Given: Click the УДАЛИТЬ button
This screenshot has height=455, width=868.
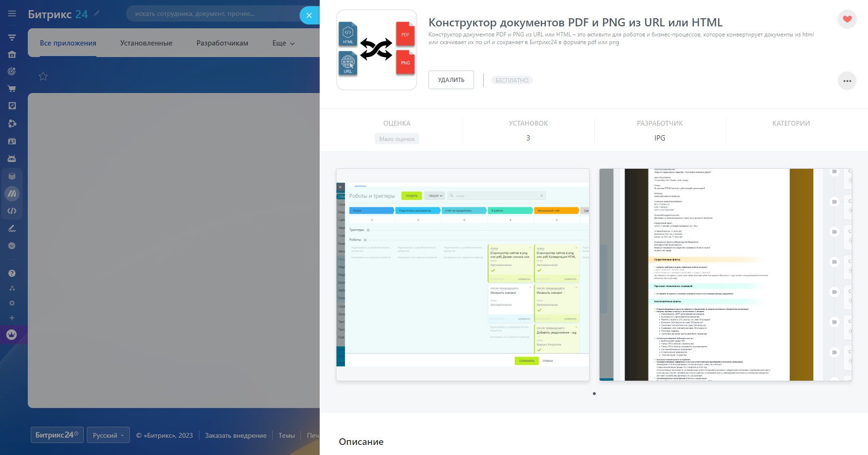Looking at the screenshot, I should [451, 80].
